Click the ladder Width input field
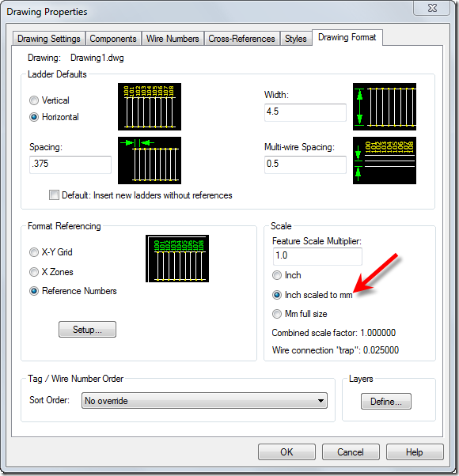Screen dimensions: 459x476 click(x=305, y=112)
